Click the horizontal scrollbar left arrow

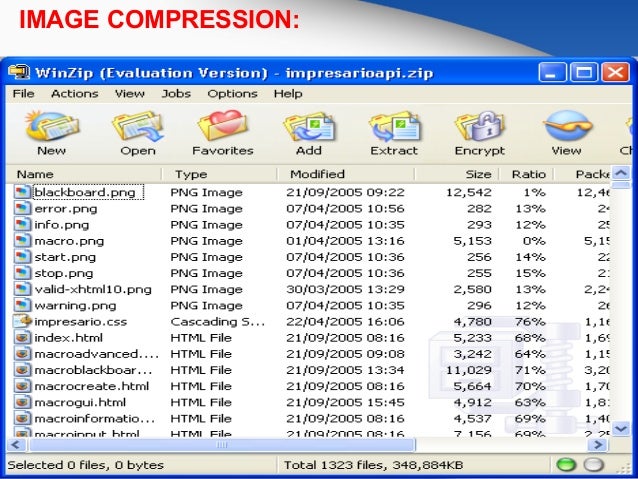16,444
